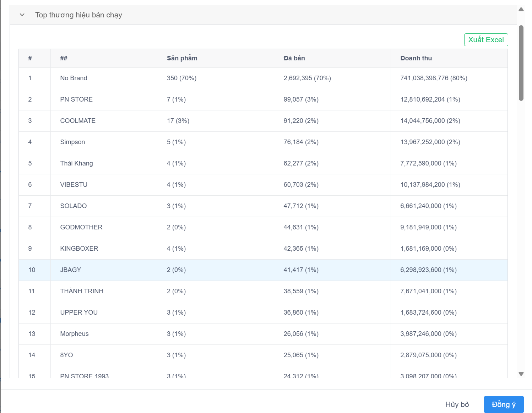532x413 pixels.
Task: Click the 62,277 (2%) sold value
Action: (301, 163)
